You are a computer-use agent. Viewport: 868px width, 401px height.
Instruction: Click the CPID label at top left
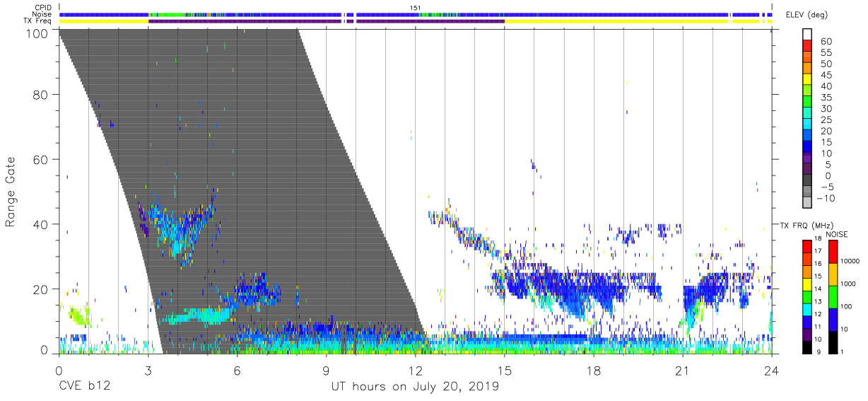coord(42,8)
